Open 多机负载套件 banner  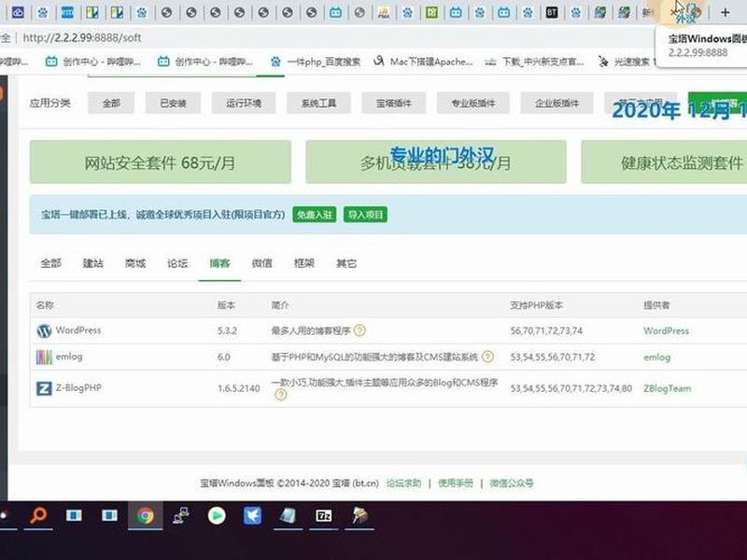tap(436, 161)
